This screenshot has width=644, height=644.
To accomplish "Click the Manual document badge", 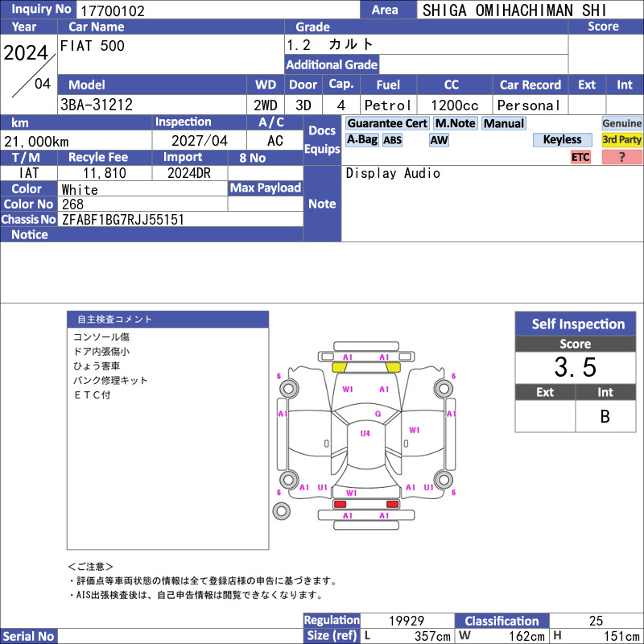I will [x=504, y=123].
